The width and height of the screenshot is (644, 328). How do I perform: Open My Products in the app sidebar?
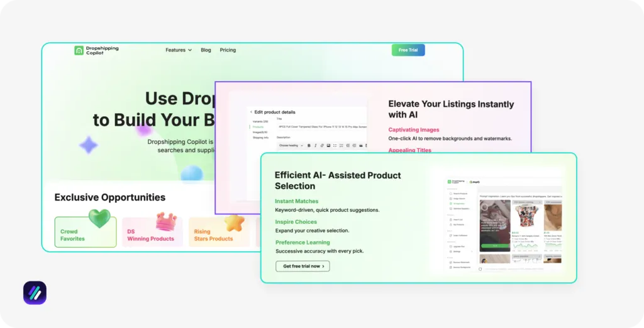click(458, 224)
